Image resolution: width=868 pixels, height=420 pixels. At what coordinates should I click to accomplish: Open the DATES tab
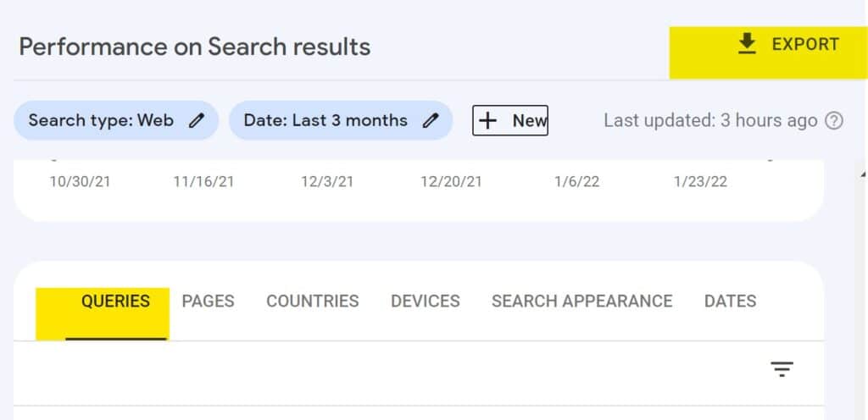730,301
